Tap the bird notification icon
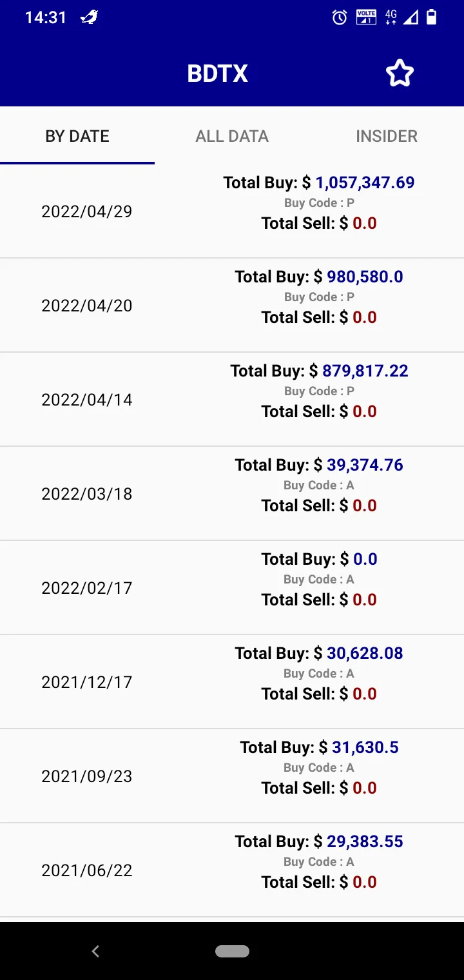The image size is (464, 980). point(90,17)
